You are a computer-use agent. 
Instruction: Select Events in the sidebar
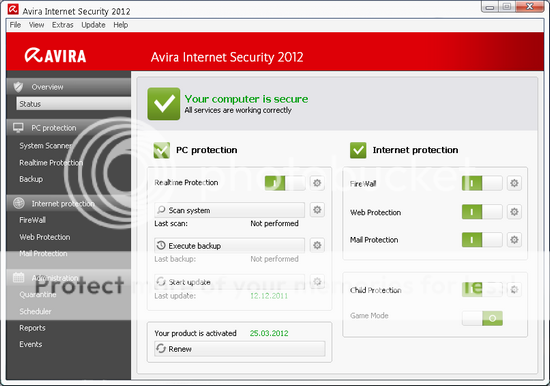(x=31, y=344)
